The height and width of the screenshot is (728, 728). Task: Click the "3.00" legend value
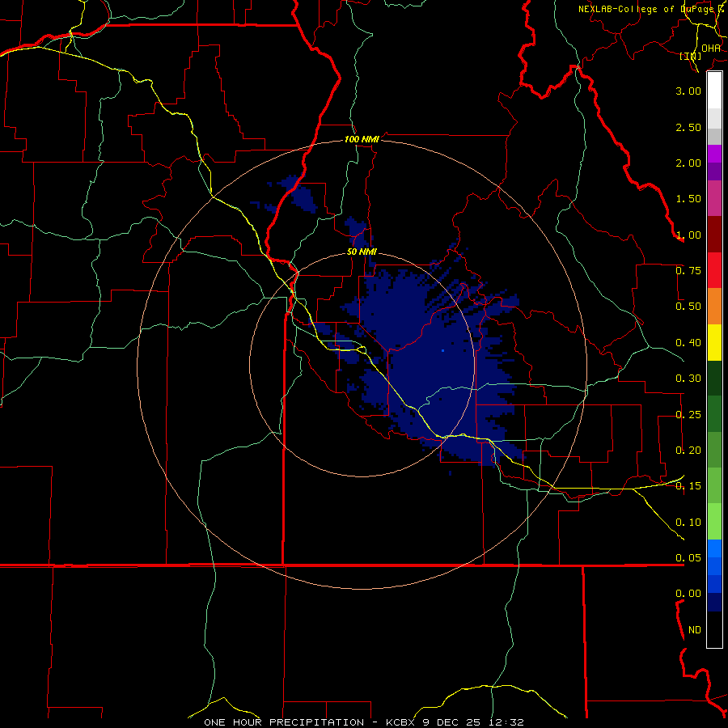(688, 91)
